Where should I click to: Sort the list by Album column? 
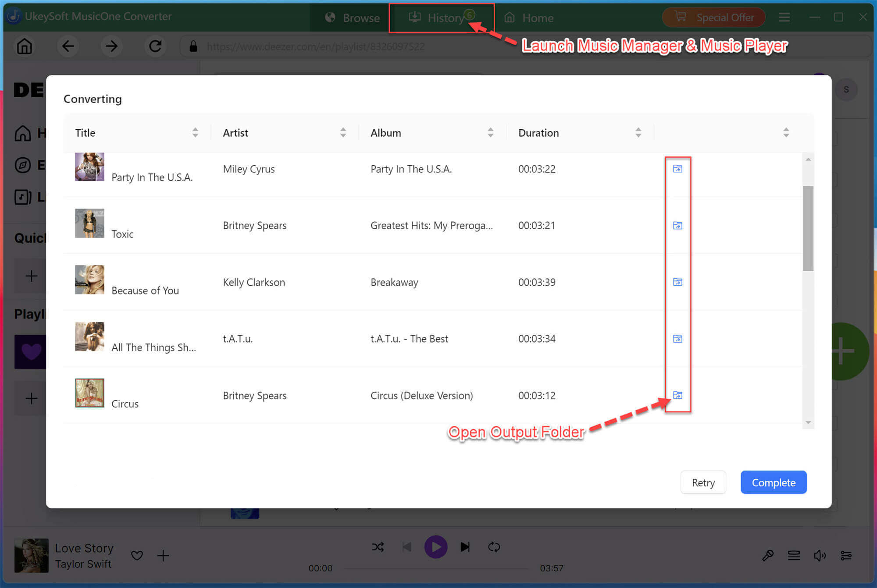tap(490, 133)
